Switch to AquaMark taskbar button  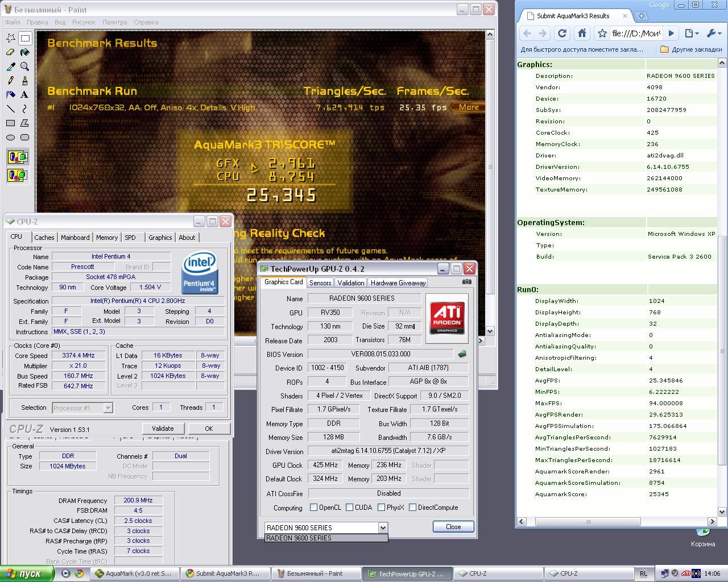coord(134,573)
